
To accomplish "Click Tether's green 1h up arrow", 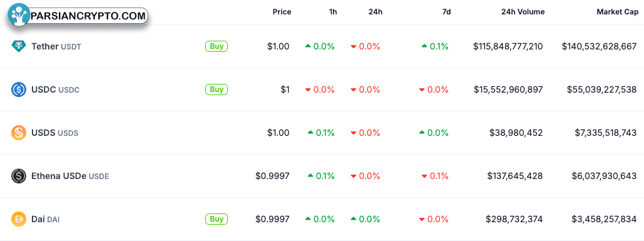I will [x=308, y=46].
